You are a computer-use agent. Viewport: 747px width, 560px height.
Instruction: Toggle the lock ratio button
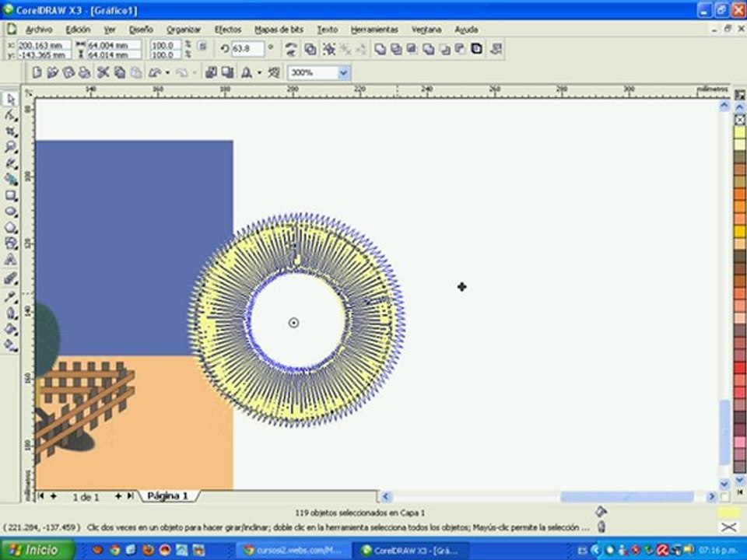click(202, 46)
